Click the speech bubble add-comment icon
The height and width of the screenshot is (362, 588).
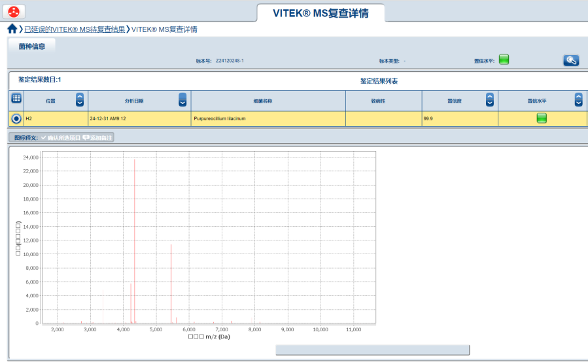click(86, 138)
